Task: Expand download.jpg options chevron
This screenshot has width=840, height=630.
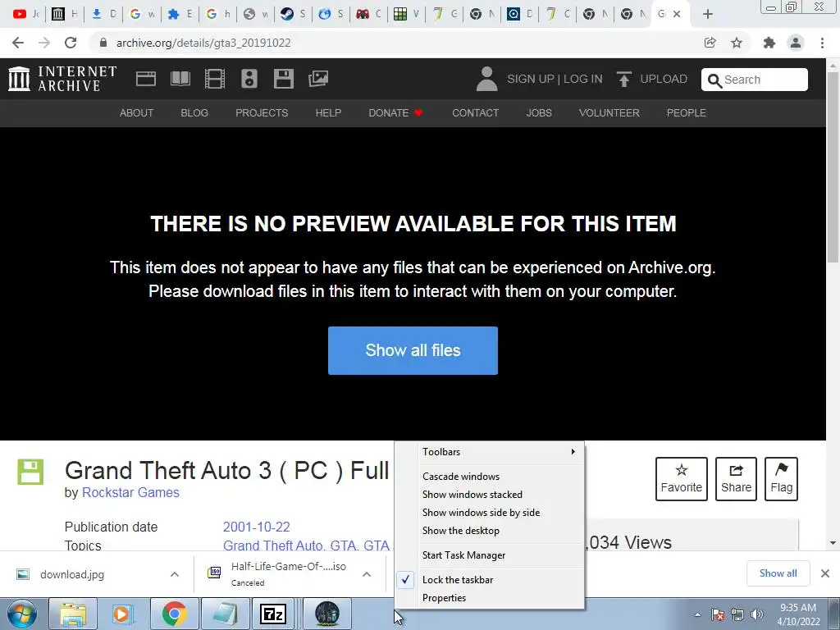Action: point(175,574)
